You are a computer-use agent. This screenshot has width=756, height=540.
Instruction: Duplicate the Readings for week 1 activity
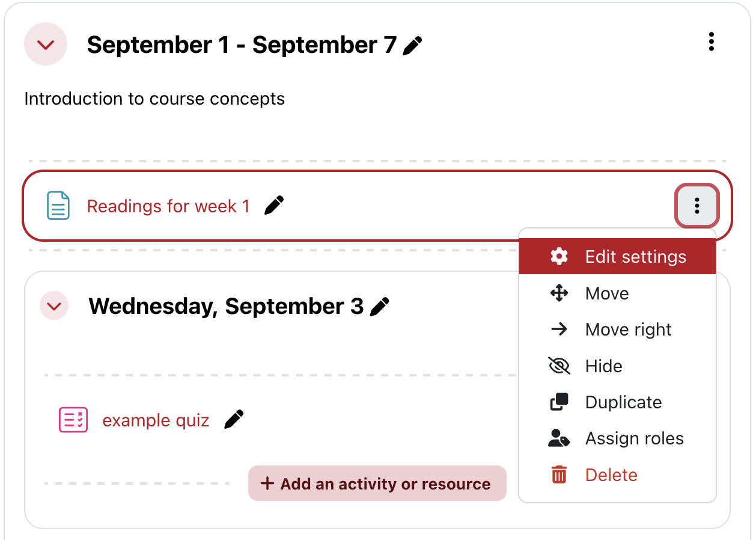pyautogui.click(x=623, y=402)
